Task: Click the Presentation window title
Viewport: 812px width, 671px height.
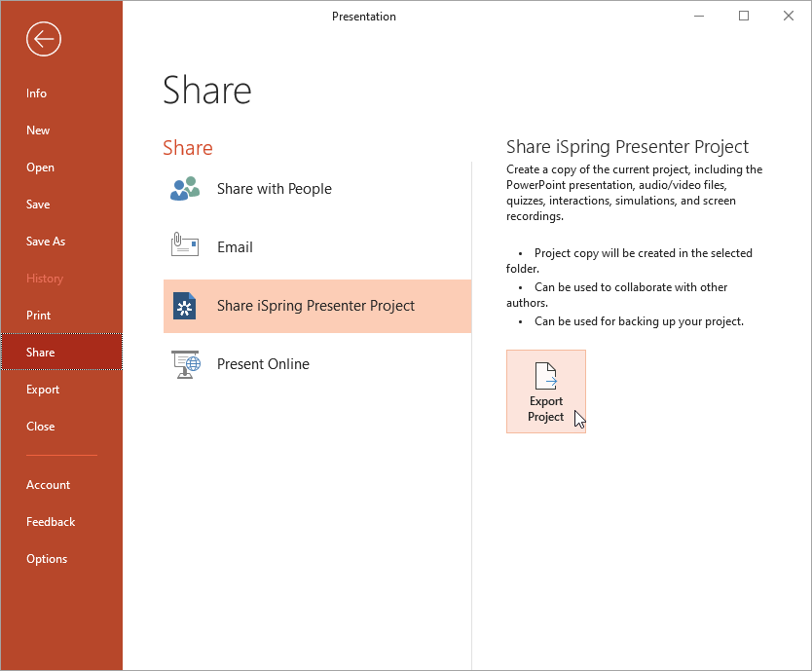Action: pos(363,17)
